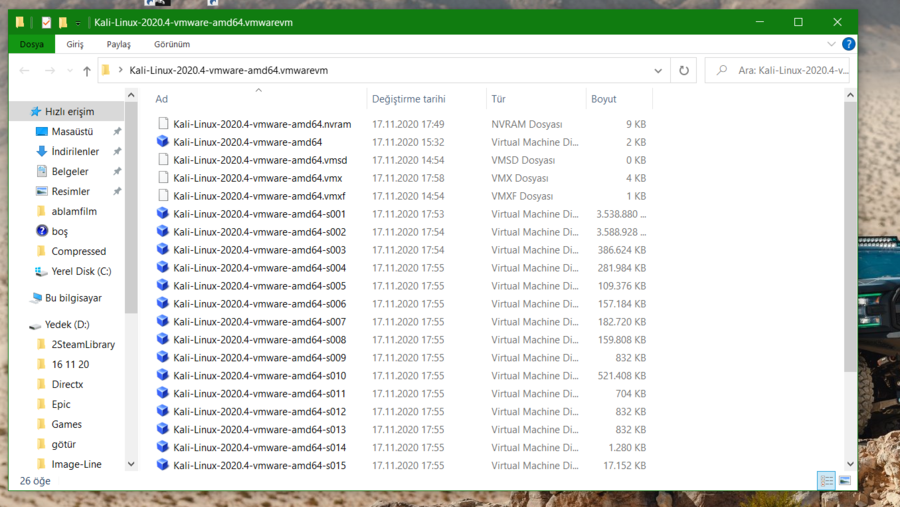Open Resimler in the navigation pane
This screenshot has width=900, height=507.
click(x=70, y=191)
